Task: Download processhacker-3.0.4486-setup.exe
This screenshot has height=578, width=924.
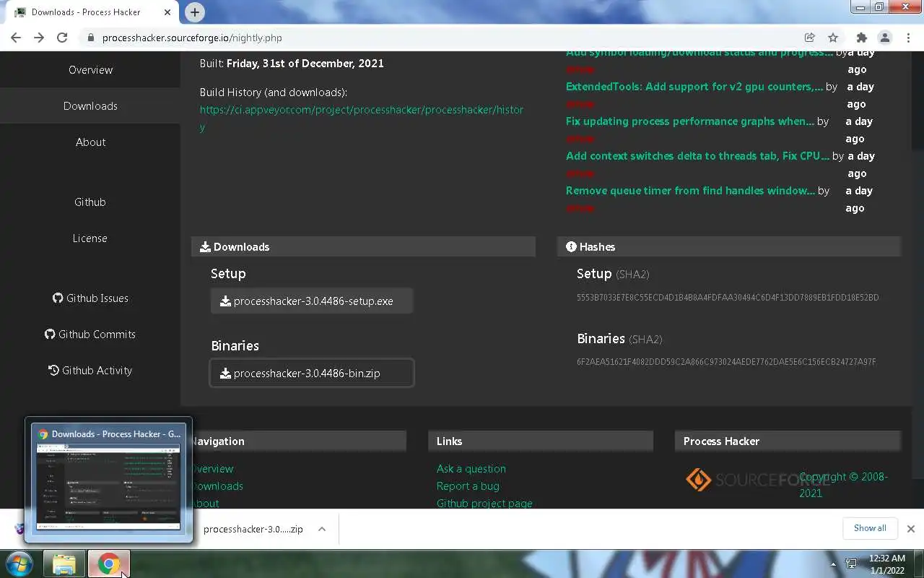Action: pos(312,301)
